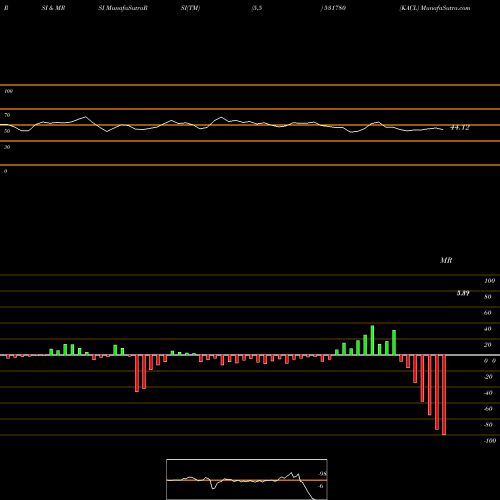Viewport: 500px width, 500px height.
Task: Click the -98 label in mini chart
Action: pyautogui.click(x=322, y=474)
